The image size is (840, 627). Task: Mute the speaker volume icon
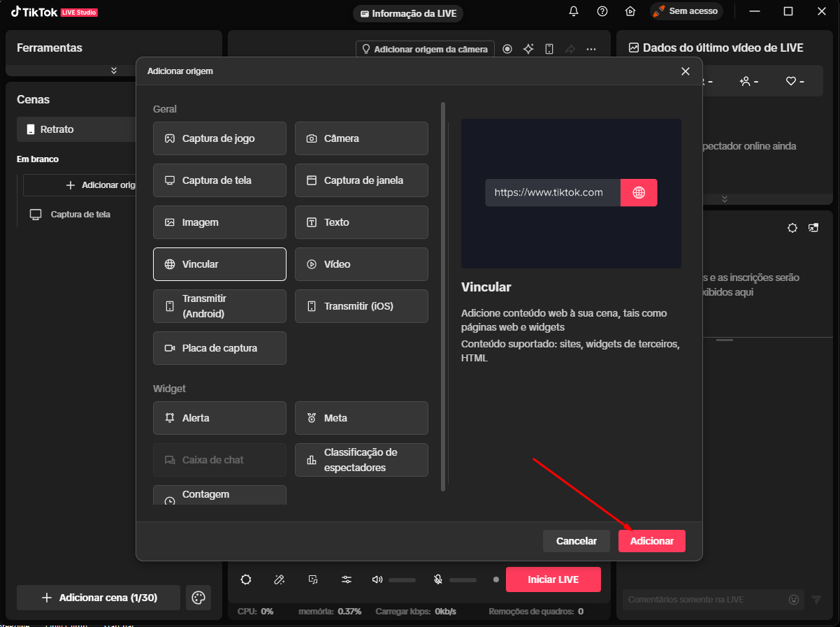click(377, 579)
